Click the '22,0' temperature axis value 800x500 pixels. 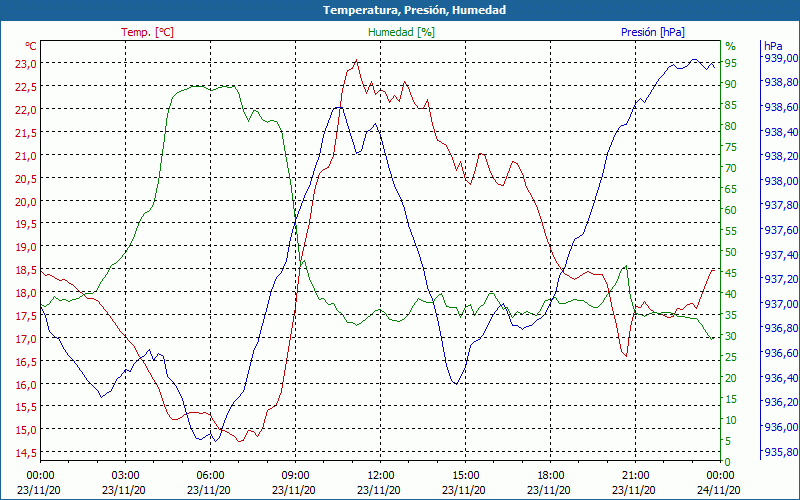(x=26, y=110)
